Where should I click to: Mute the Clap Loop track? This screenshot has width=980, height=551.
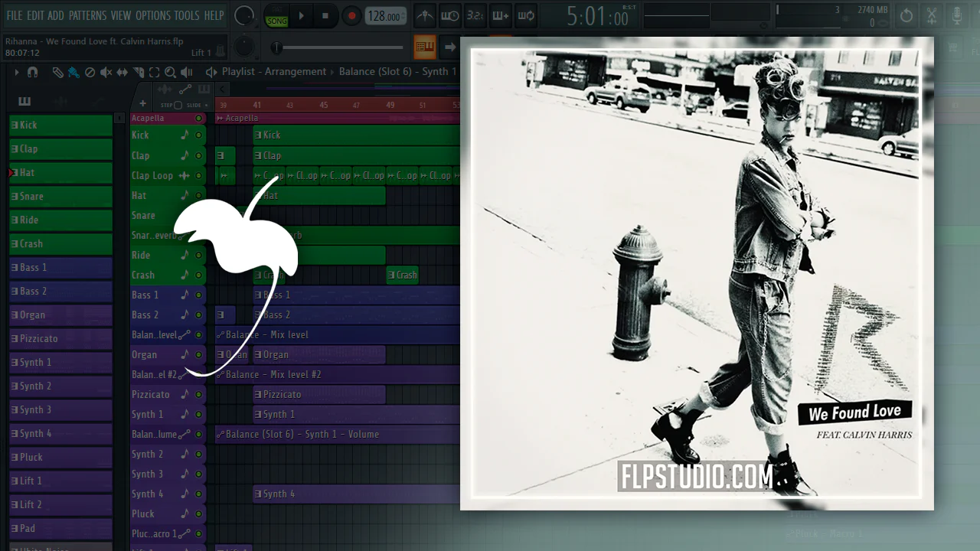tap(199, 175)
